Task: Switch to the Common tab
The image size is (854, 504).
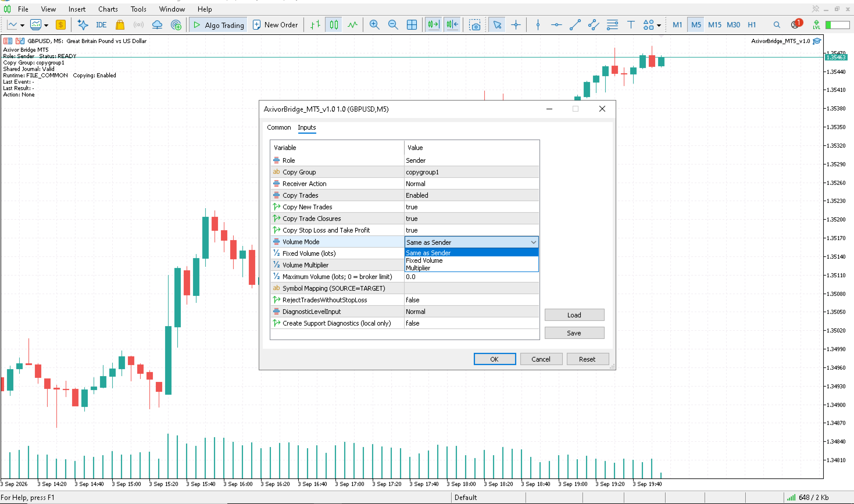Action: [x=279, y=127]
